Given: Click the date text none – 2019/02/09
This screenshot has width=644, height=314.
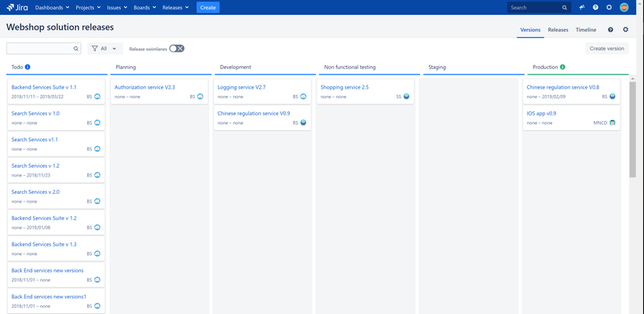Looking at the screenshot, I should pyautogui.click(x=546, y=97).
